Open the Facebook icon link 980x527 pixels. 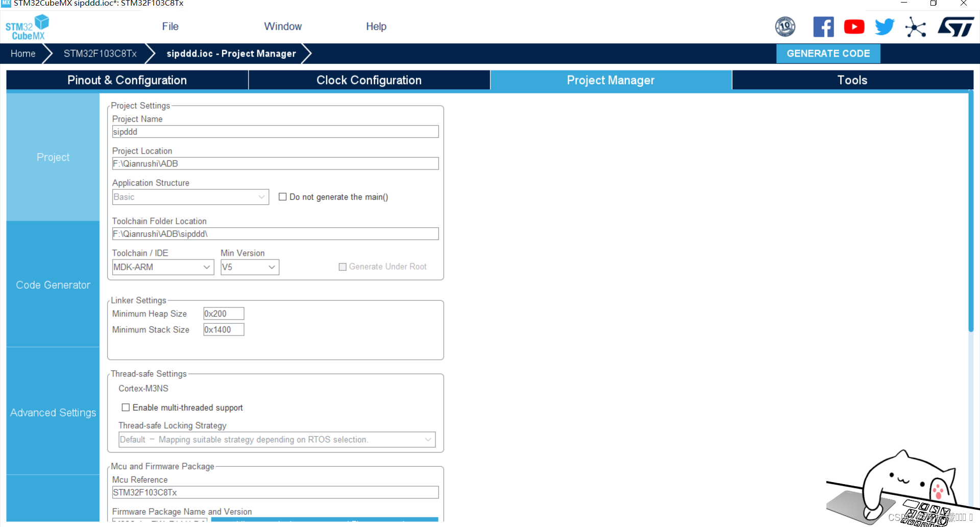coord(823,27)
